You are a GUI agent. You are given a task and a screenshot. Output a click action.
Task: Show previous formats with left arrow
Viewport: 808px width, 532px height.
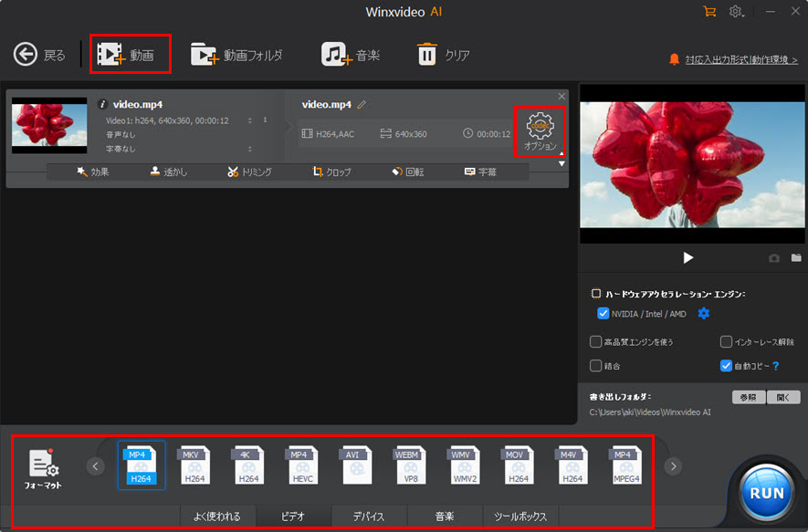pyautogui.click(x=95, y=466)
